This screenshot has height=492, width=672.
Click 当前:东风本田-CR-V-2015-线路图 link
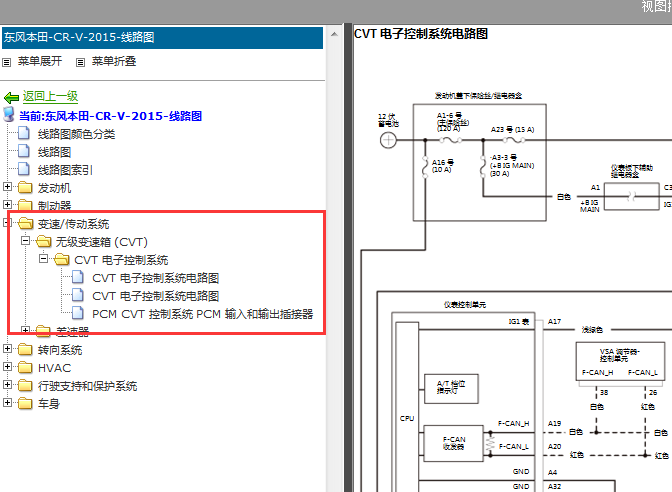(111, 116)
